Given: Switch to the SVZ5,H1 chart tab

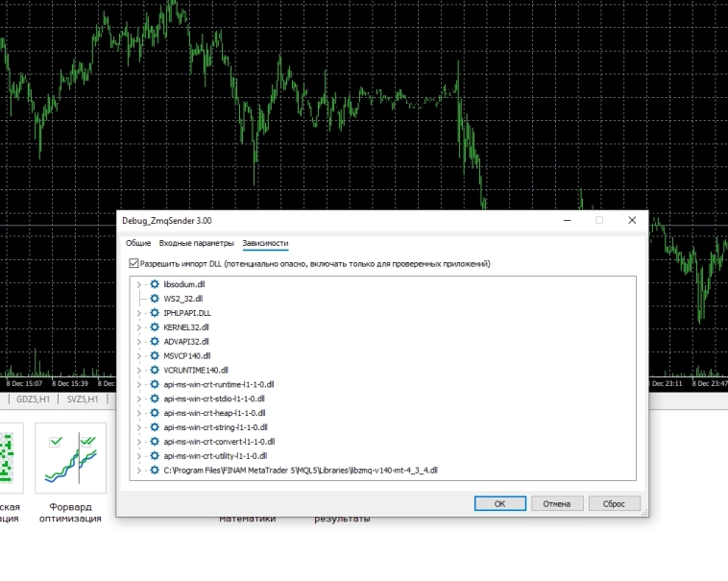Looking at the screenshot, I should tap(82, 399).
